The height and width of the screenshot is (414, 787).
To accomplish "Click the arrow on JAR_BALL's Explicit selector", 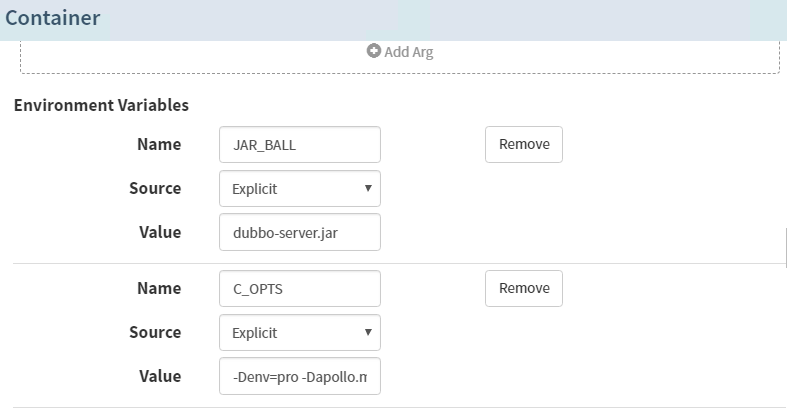I will pyautogui.click(x=368, y=188).
